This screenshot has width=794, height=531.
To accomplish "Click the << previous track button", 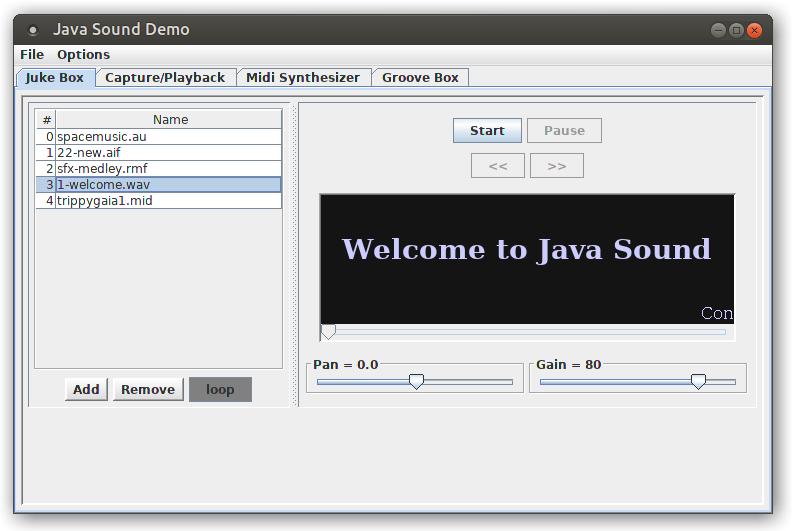I will click(x=498, y=166).
